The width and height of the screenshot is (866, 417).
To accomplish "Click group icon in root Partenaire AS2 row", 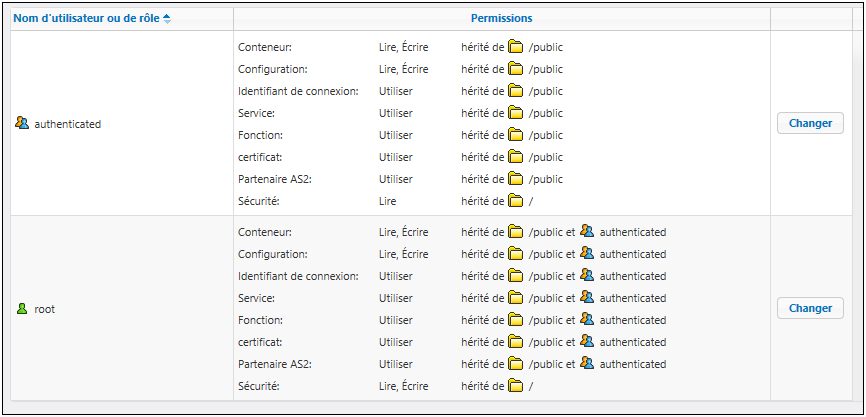I will coord(587,364).
